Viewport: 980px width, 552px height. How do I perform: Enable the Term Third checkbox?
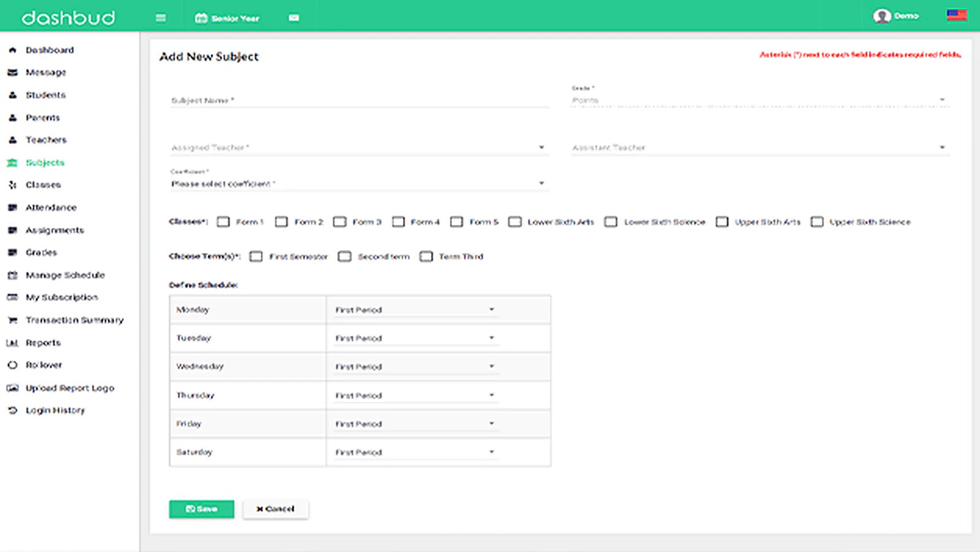click(x=426, y=256)
